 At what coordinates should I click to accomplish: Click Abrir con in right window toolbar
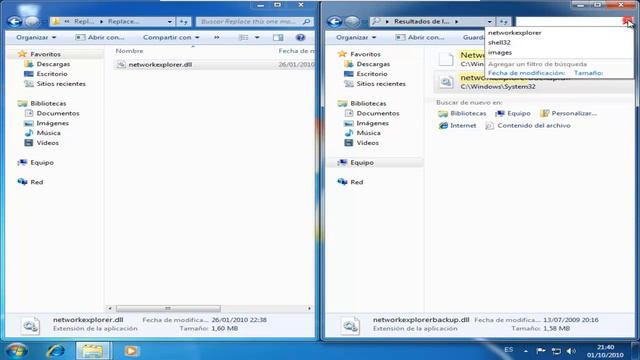420,37
